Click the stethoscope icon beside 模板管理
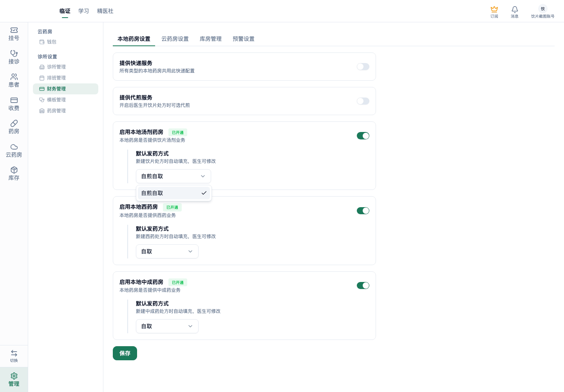 coord(42,100)
